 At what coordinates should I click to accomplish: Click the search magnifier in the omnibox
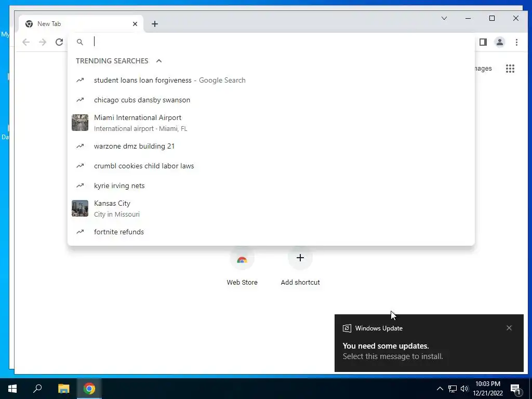click(79, 42)
